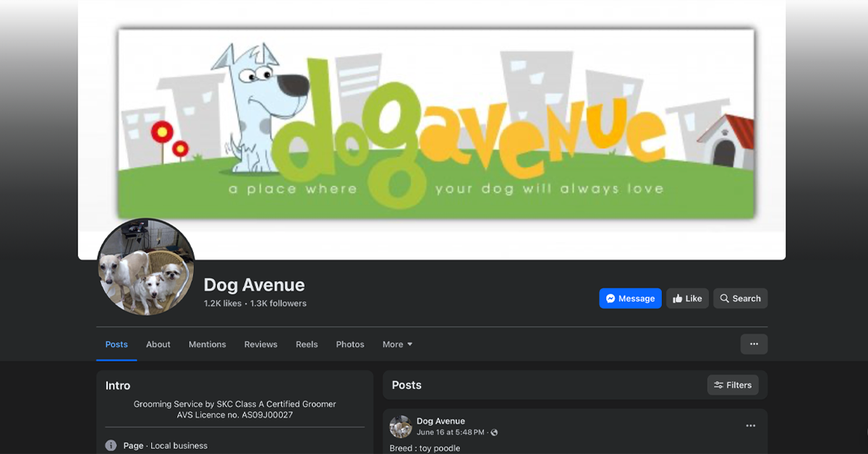Like the Dog Avenue page
The height and width of the screenshot is (454, 868).
(687, 299)
